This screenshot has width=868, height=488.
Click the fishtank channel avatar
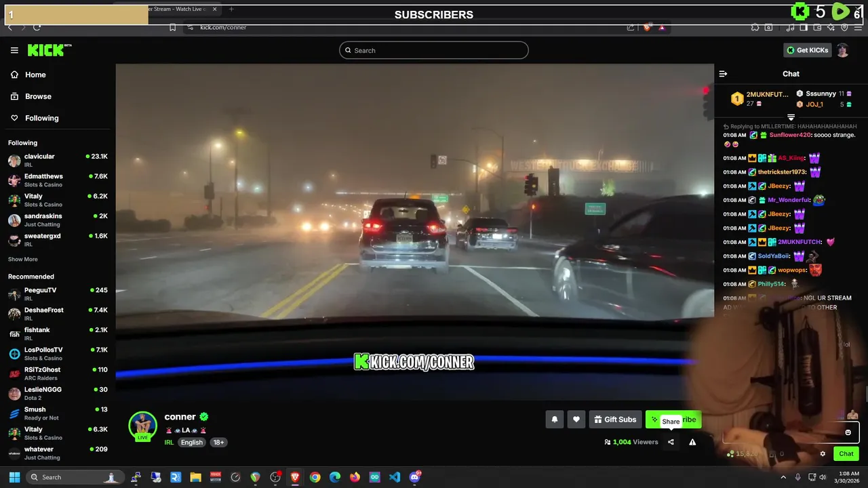[14, 333]
